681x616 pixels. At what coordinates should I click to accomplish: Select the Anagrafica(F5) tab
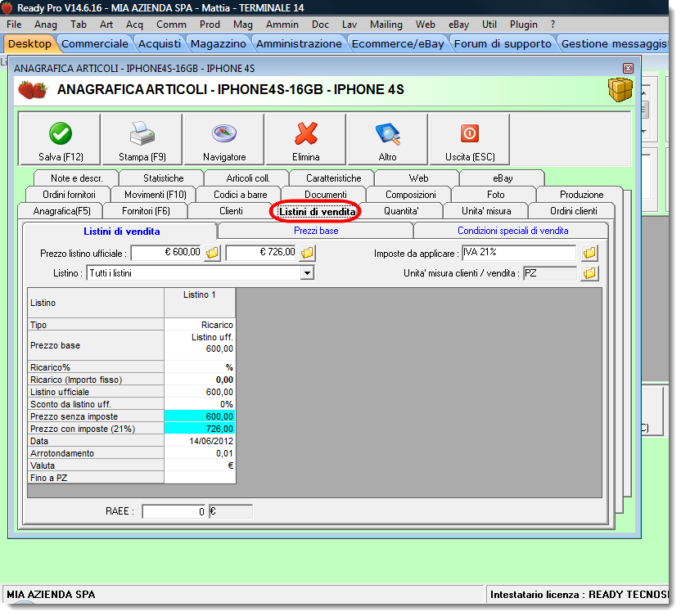(61, 211)
